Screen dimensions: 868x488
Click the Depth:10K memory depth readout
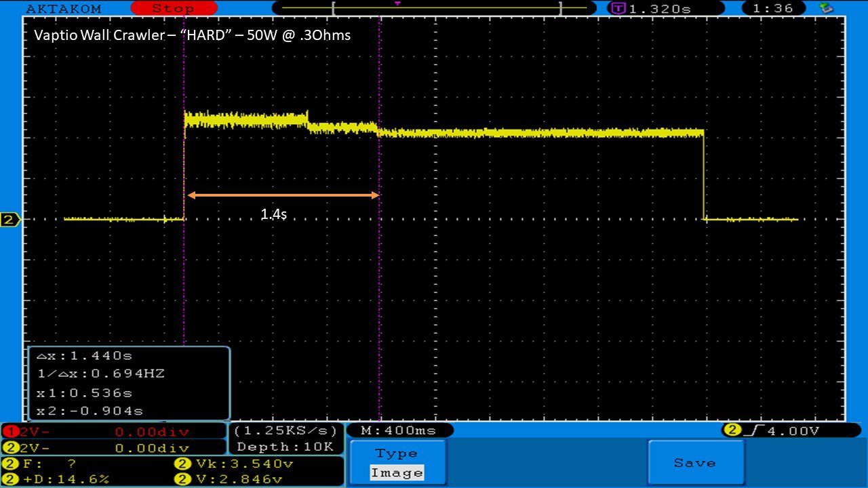coord(286,447)
